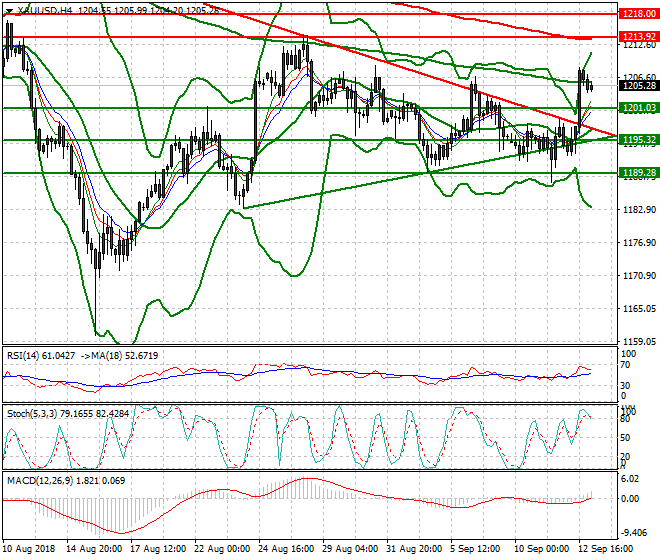Click the 24 Aug 16:00 time label

(x=286, y=549)
